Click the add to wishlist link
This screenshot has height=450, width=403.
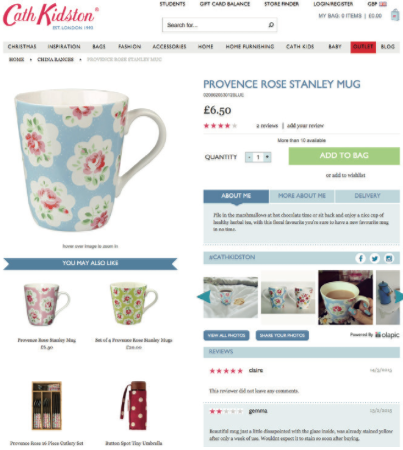point(345,175)
